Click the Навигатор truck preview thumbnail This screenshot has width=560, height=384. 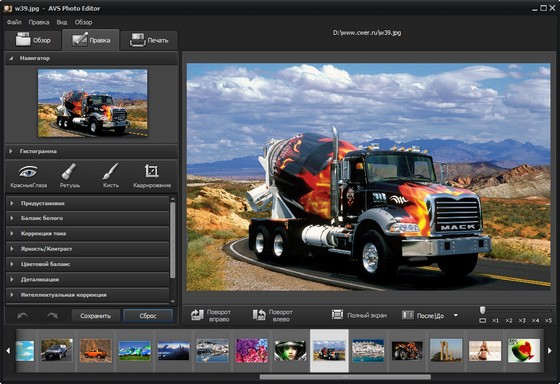point(92,103)
